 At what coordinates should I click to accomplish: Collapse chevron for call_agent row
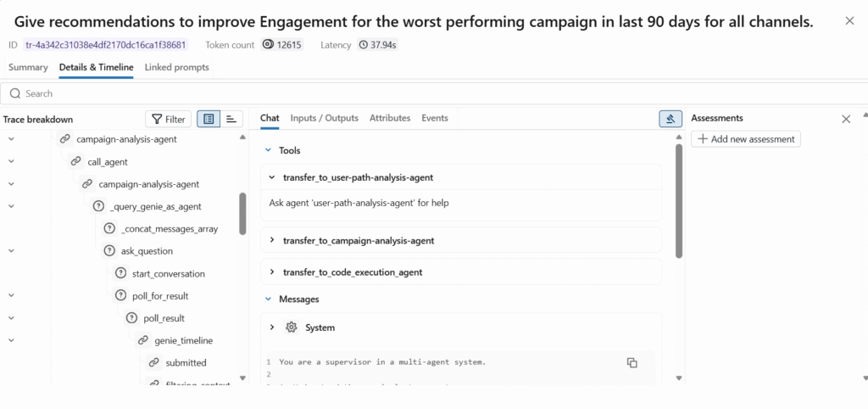11,161
